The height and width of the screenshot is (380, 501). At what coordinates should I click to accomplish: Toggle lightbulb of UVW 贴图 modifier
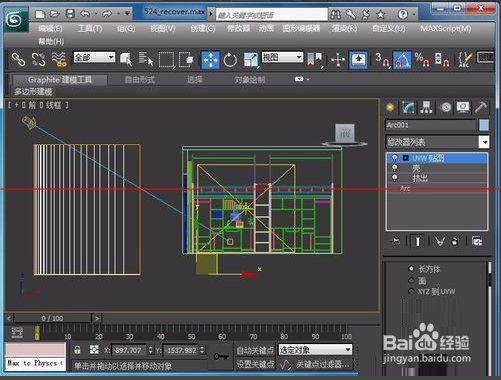(394, 158)
